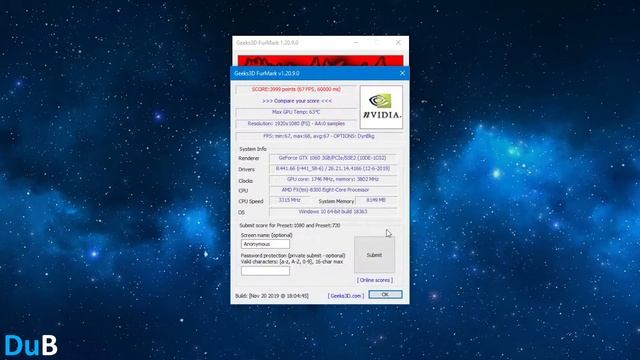Select the Resolution 1920x1080 text
The width and height of the screenshot is (640, 360).
coord(296,124)
